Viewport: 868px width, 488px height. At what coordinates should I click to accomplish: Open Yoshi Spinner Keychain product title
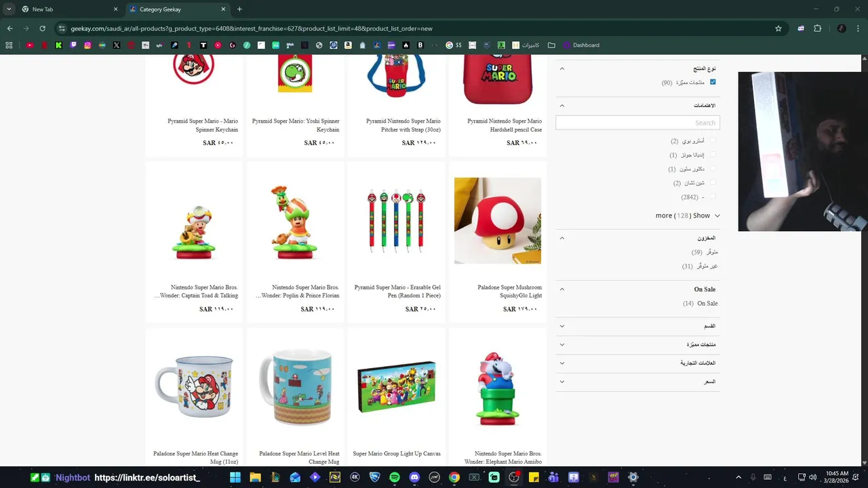[296, 125]
